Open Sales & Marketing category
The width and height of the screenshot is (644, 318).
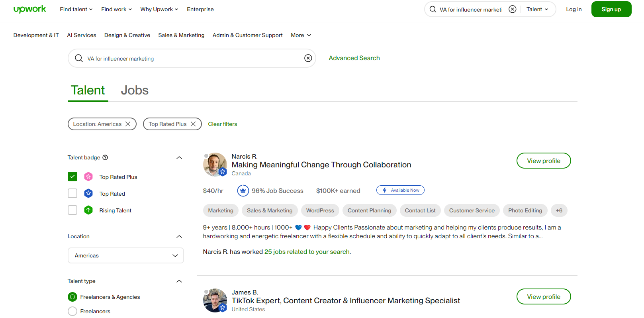[x=181, y=35]
